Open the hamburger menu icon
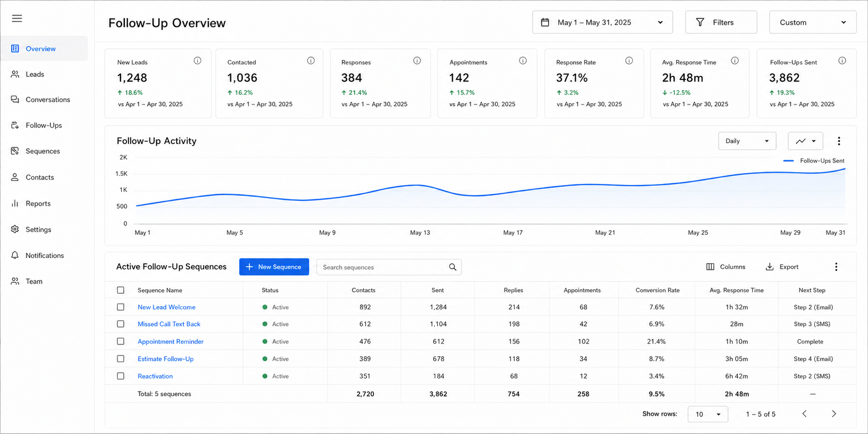 [x=17, y=19]
